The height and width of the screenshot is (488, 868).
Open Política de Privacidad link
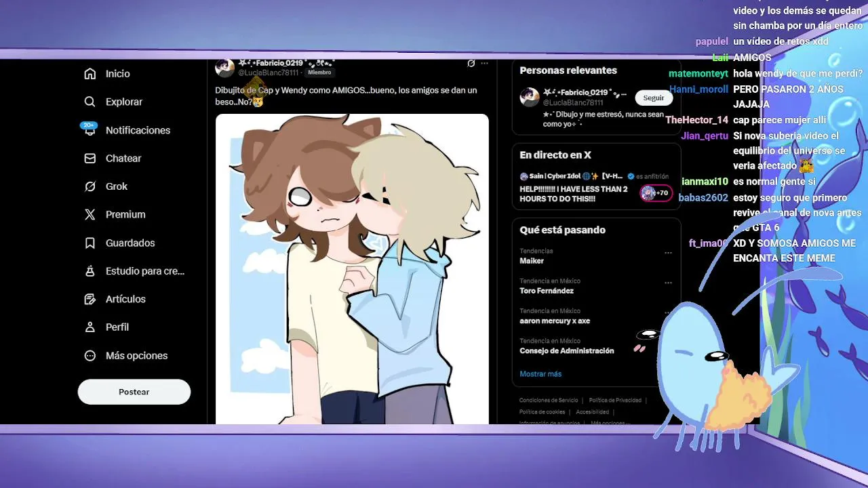[x=615, y=400]
